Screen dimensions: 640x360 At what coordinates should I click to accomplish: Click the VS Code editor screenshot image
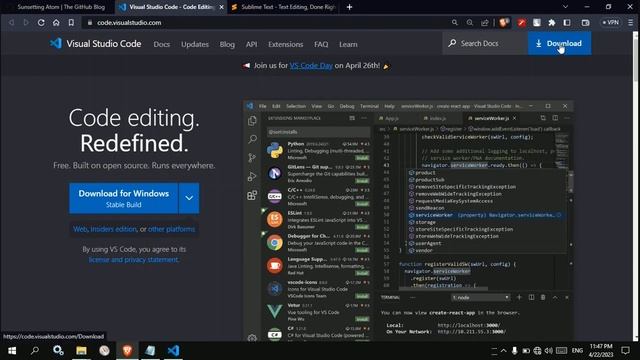point(408,220)
